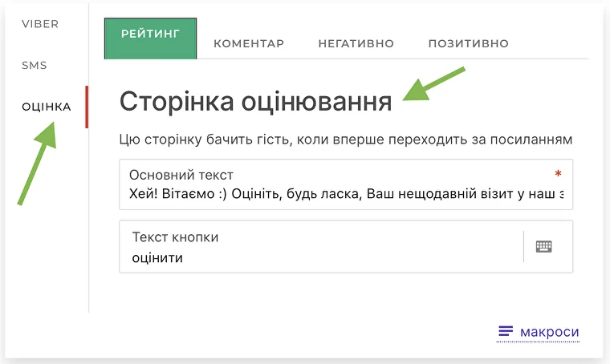Click the red active marker next to ОЦІНКА
Screen dimensions: 610x364
click(x=87, y=107)
